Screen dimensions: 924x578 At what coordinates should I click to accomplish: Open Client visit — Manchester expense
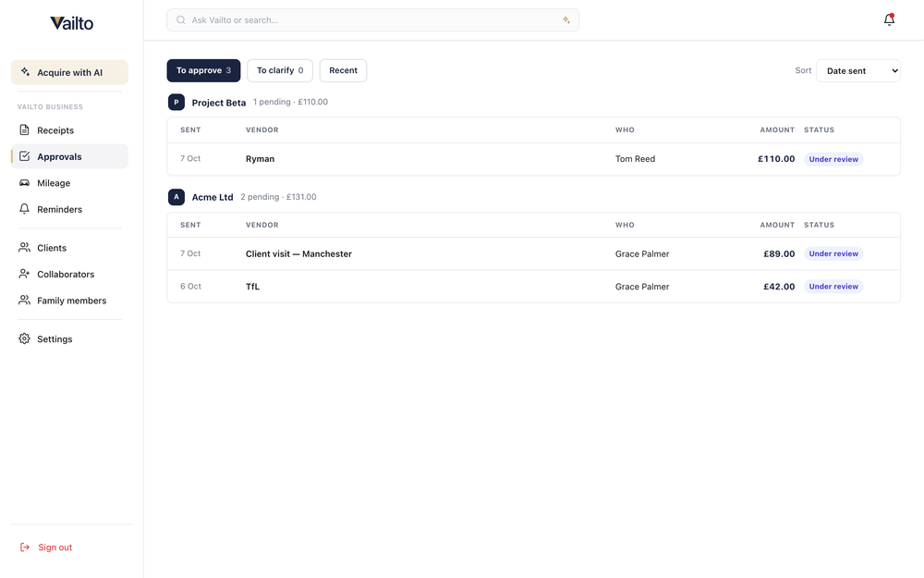[534, 253]
